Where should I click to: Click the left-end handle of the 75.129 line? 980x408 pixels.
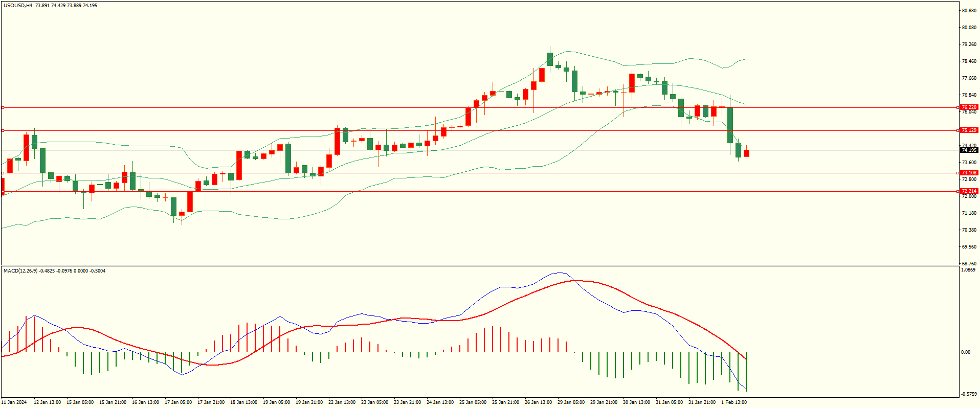click(3, 131)
